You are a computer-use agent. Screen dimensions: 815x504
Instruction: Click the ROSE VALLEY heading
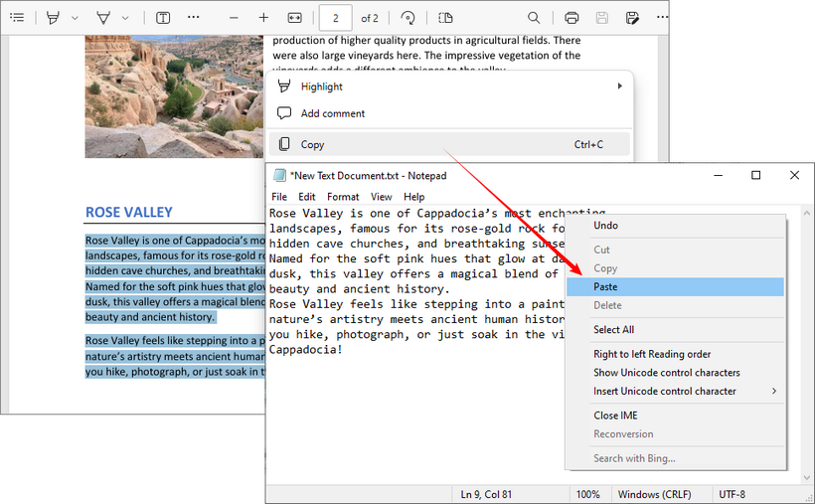coord(129,212)
